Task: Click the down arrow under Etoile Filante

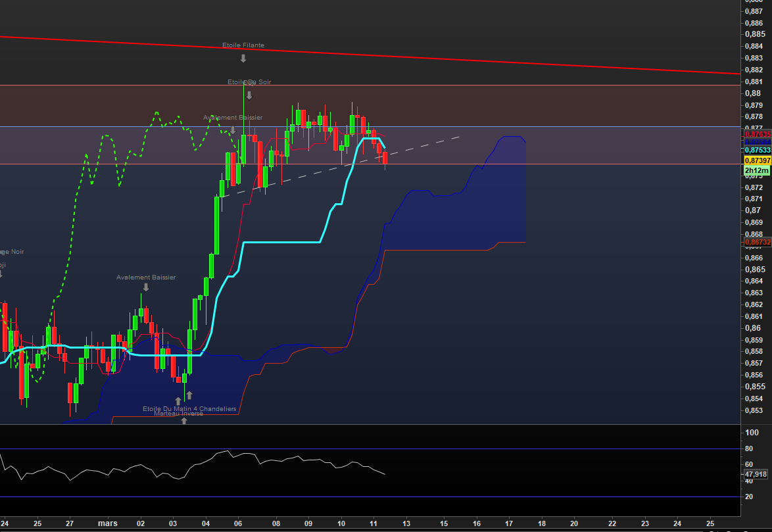Action: (243, 58)
